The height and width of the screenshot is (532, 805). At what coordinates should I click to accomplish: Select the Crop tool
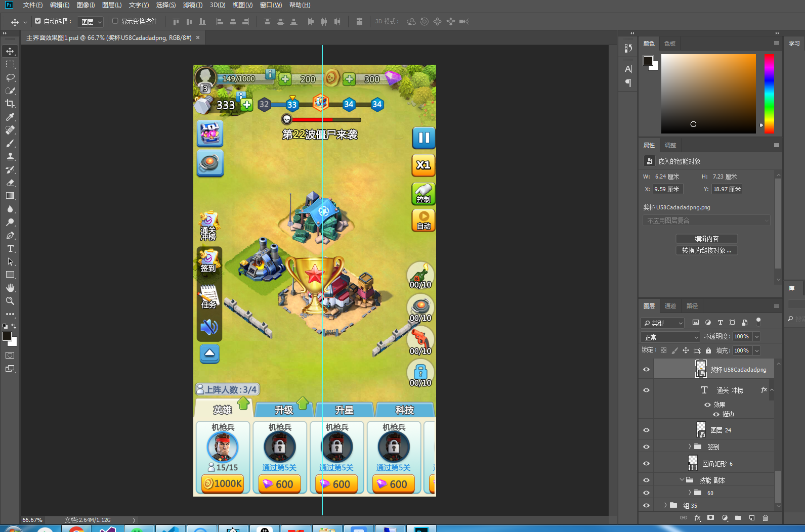point(10,104)
